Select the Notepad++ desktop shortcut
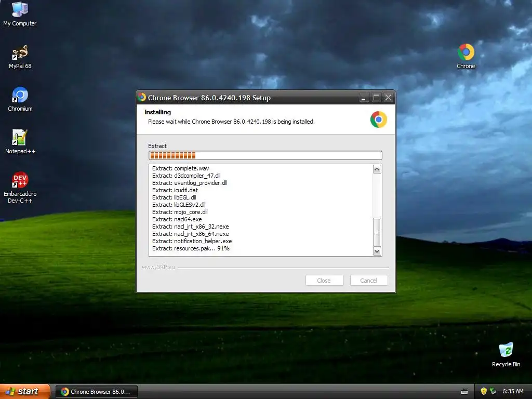Viewport: 532px width, 399px height. pos(20,142)
